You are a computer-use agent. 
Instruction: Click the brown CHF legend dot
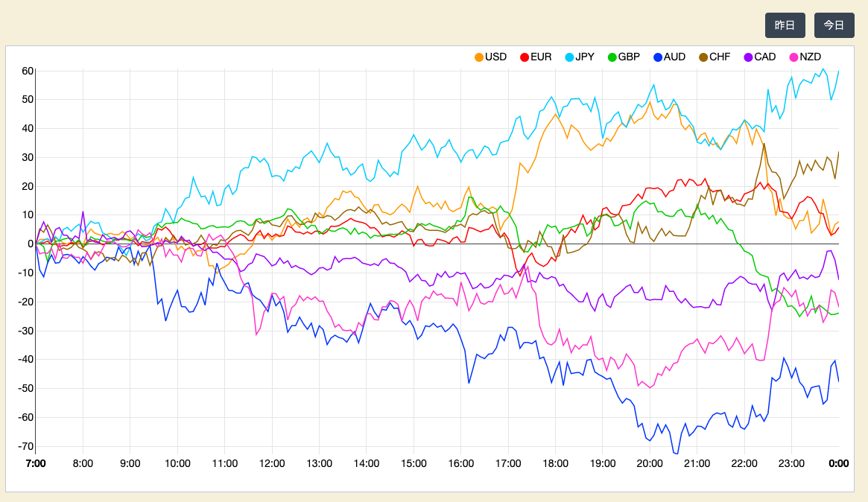(x=703, y=57)
